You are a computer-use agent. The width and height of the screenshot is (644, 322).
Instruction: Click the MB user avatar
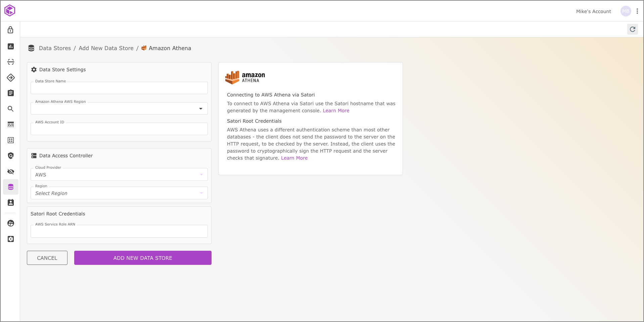(x=626, y=11)
